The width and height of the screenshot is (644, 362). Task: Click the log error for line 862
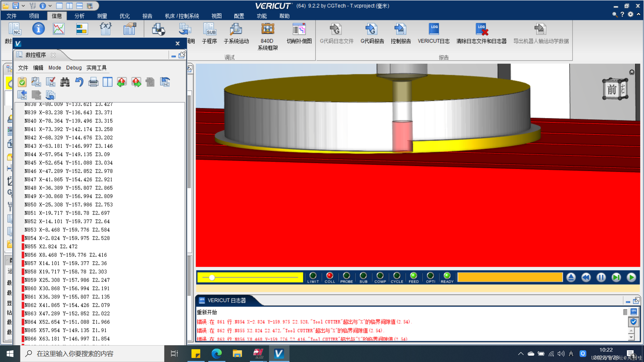click(290, 330)
